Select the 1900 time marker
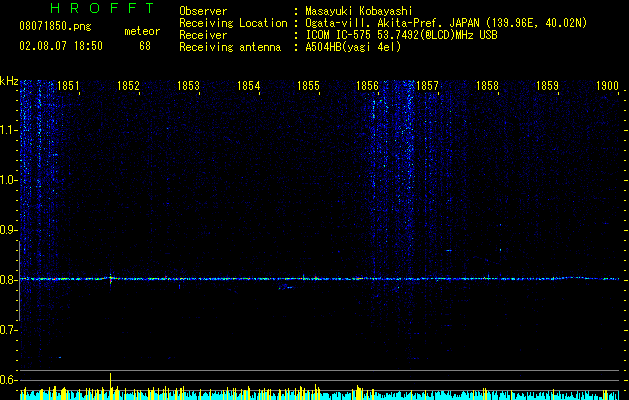Screen dimensions: 629x400 pos(607,86)
